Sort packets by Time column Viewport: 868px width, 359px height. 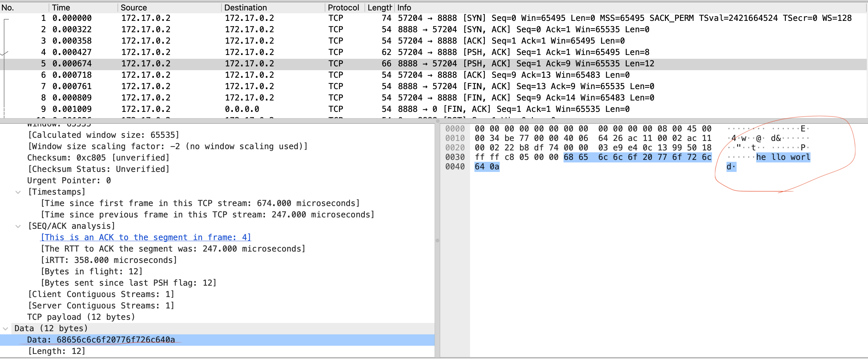pyautogui.click(x=61, y=7)
